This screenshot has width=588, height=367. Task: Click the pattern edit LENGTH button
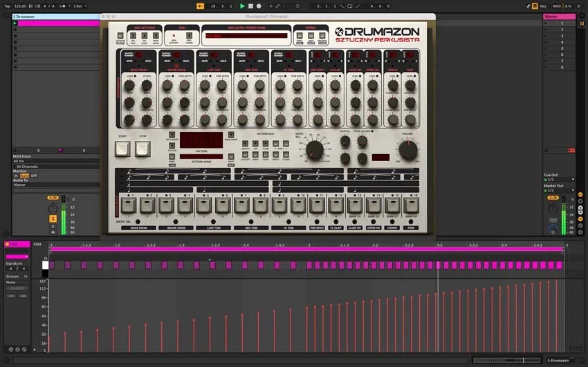tap(245, 144)
